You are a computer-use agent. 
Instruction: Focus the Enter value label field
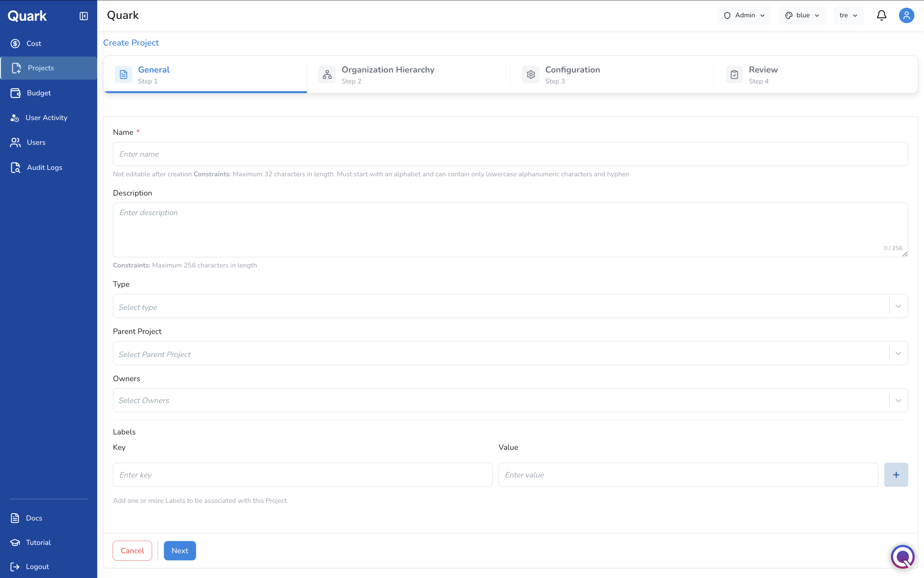click(688, 475)
